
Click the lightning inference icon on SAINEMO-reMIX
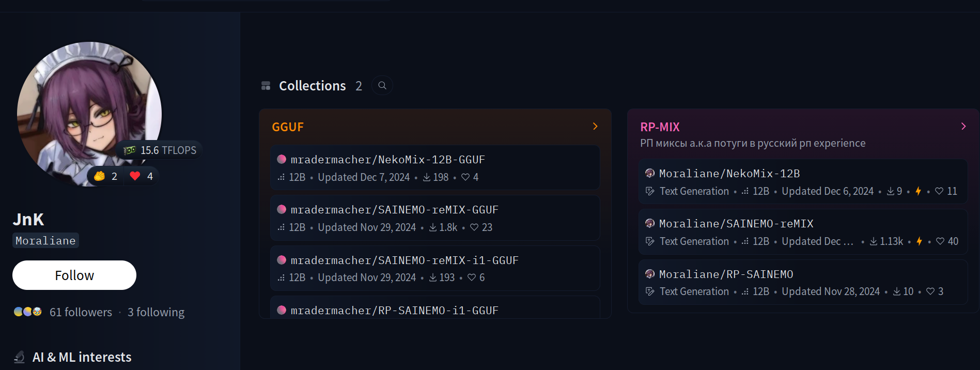pos(919,241)
